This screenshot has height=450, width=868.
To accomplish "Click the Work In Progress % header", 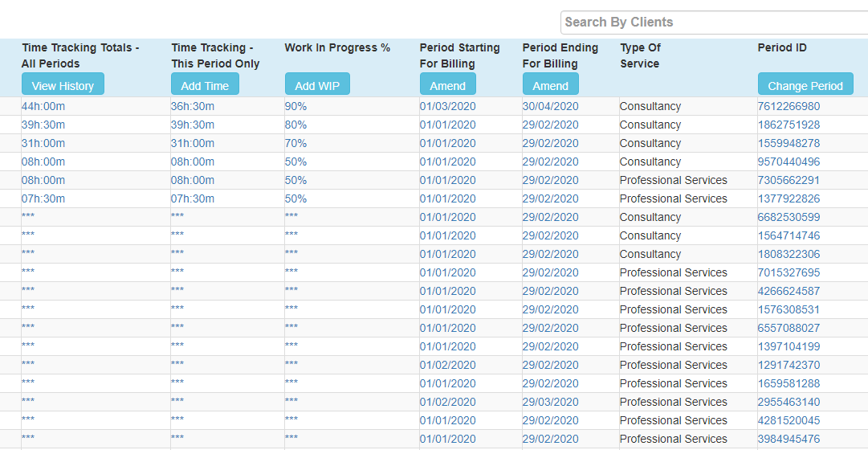I will click(338, 47).
